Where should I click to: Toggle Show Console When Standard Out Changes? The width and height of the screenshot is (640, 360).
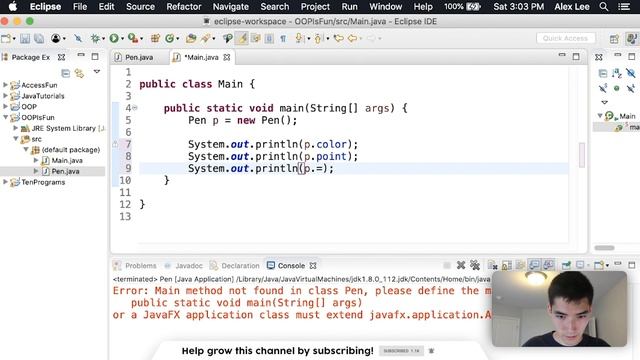pyautogui.click(x=534, y=265)
